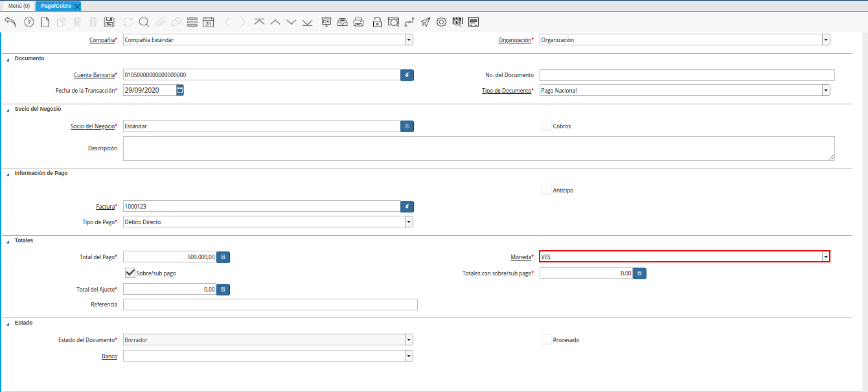Viewport: 868px width, 392px height.
Task: Open calculator next to Total del Pago
Action: click(x=223, y=257)
